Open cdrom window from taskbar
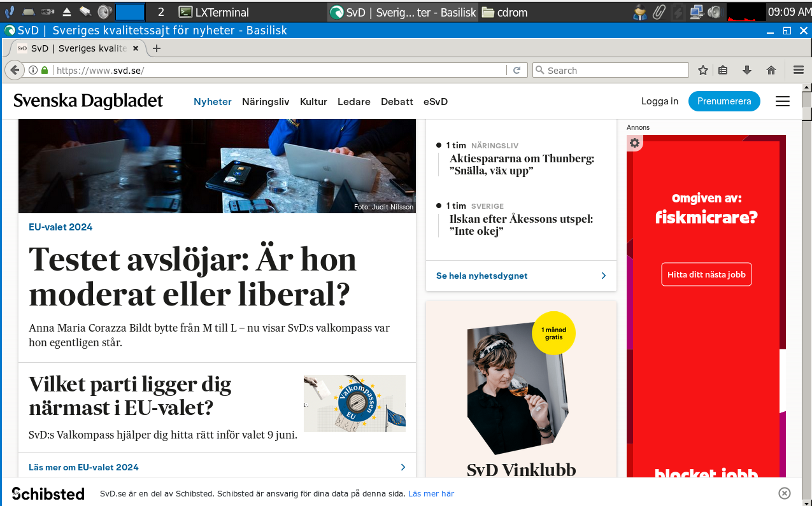 504,12
